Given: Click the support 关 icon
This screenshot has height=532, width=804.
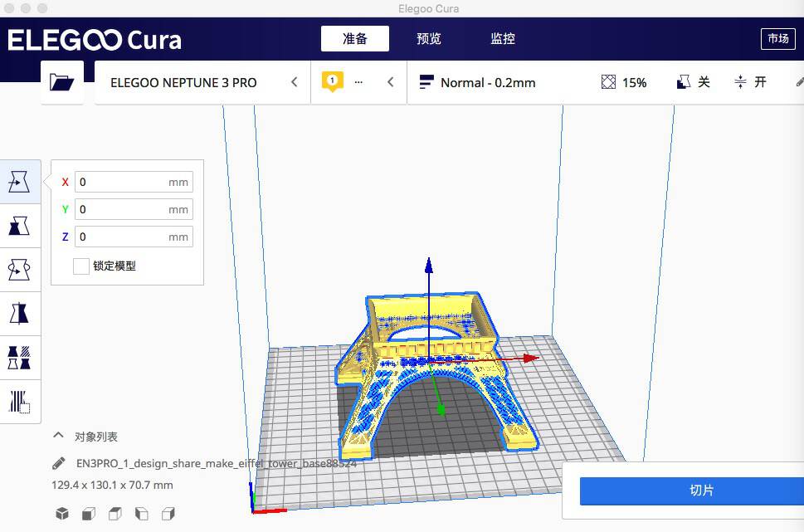Looking at the screenshot, I should (683, 82).
